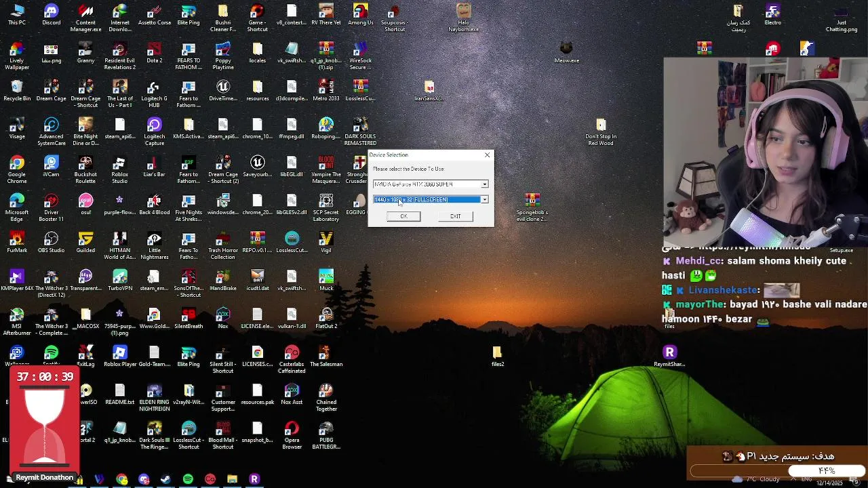Image resolution: width=868 pixels, height=488 pixels.
Task: Select the TurboVPN desktop icon
Action: (120, 281)
